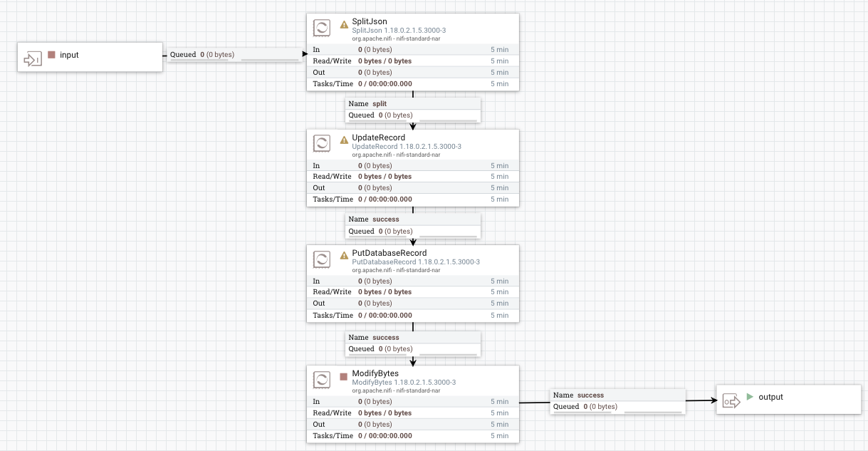Screen dimensions: 868x451
Task: Select the SplitJson processor icon
Action: [x=320, y=28]
